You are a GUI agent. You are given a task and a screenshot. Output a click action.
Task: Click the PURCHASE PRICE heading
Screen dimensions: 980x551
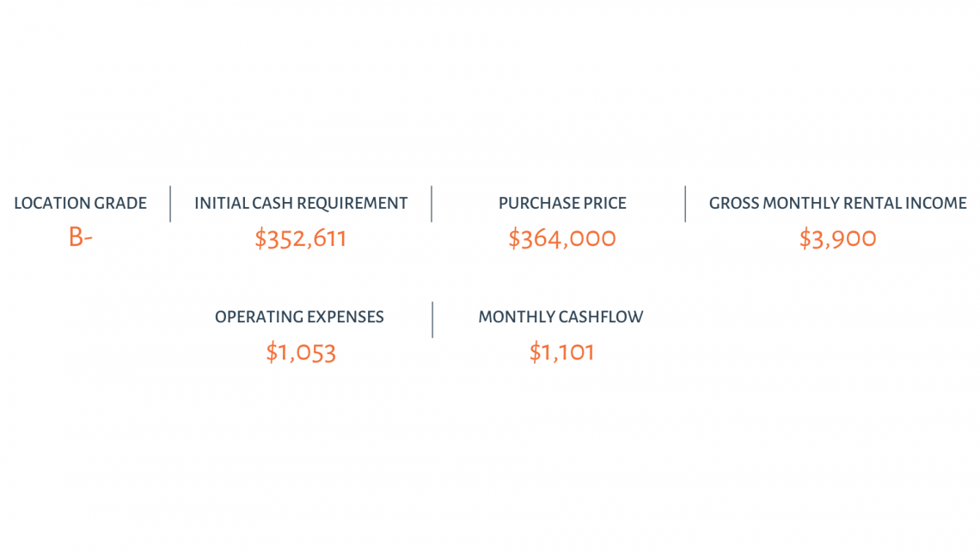tap(562, 203)
